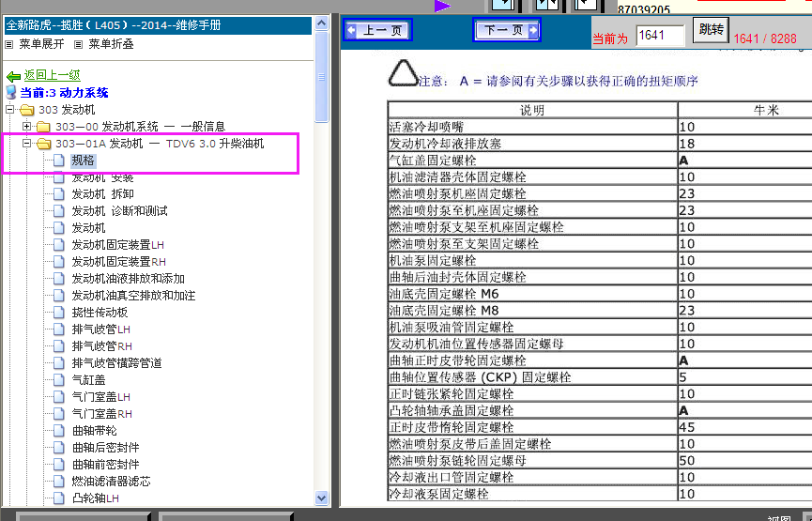
Task: Click document icon beside 发动机 拆卸
Action: [59, 194]
